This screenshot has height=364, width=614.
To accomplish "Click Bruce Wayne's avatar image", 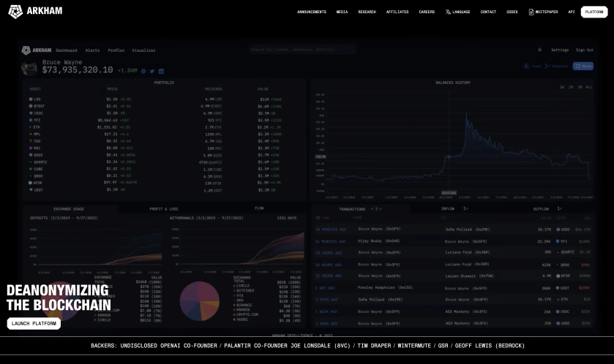I will pyautogui.click(x=29, y=68).
